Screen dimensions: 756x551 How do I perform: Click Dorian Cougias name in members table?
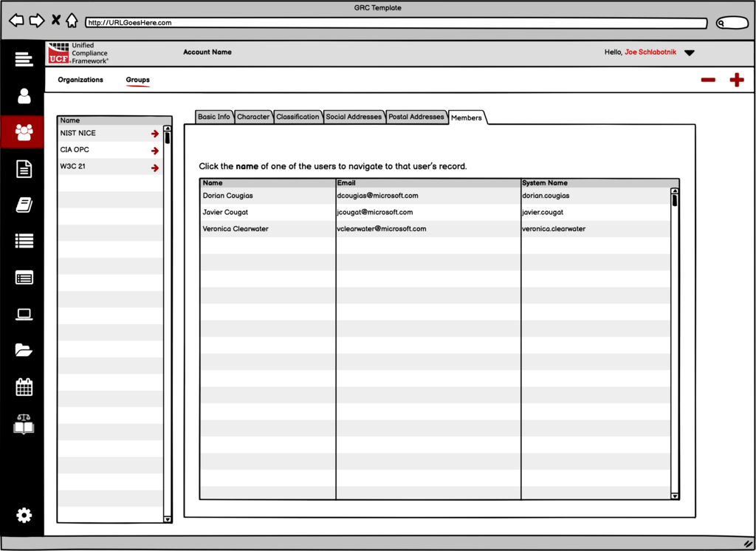pos(227,196)
